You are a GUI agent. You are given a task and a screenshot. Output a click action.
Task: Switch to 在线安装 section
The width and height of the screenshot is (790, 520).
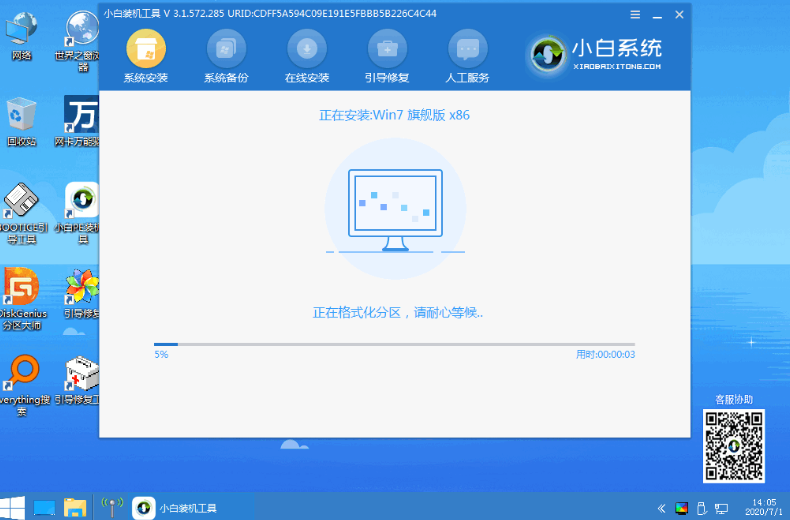307,56
